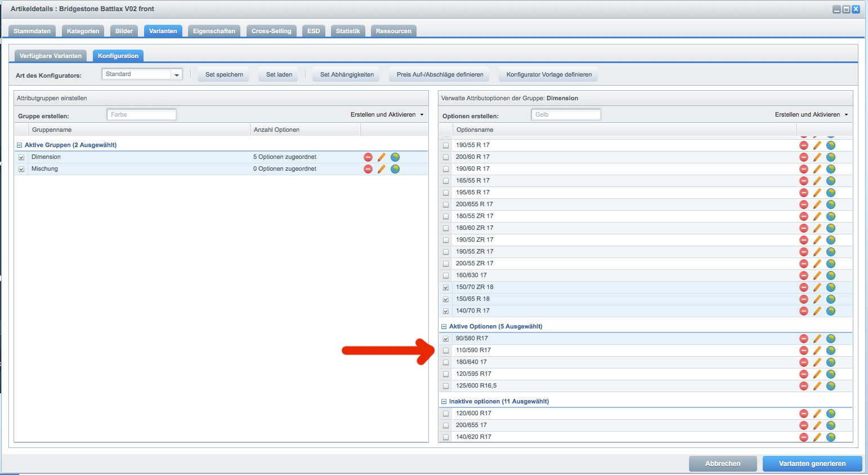Edit option 200/55 ZR 17

[x=817, y=264]
